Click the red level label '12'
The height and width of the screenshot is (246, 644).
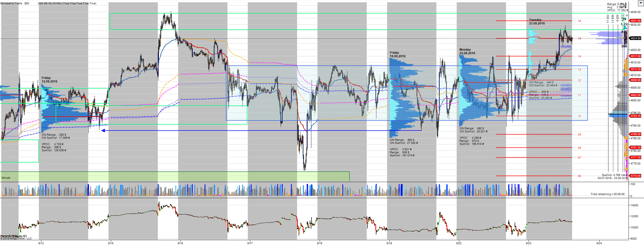579,80
